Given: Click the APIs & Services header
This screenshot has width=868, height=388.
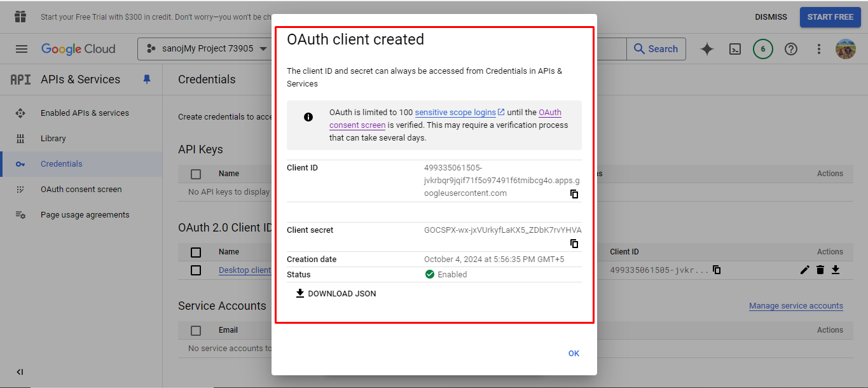Looking at the screenshot, I should tap(80, 80).
